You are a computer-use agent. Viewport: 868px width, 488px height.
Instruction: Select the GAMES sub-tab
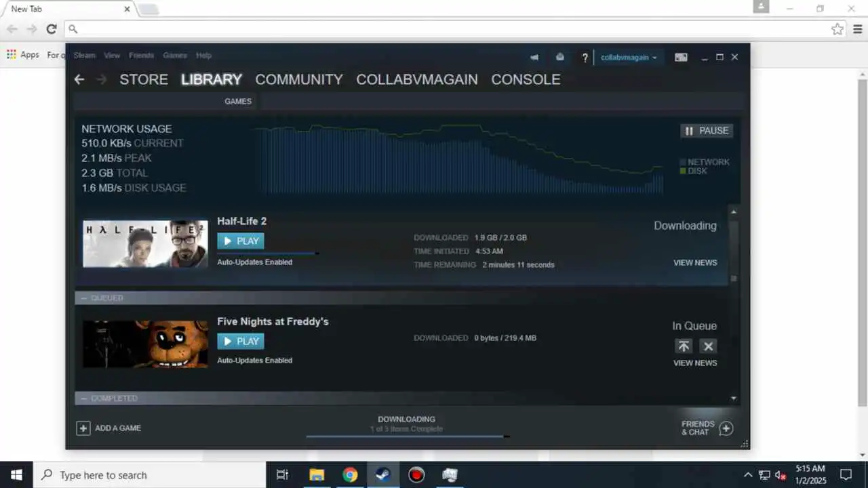(x=238, y=101)
